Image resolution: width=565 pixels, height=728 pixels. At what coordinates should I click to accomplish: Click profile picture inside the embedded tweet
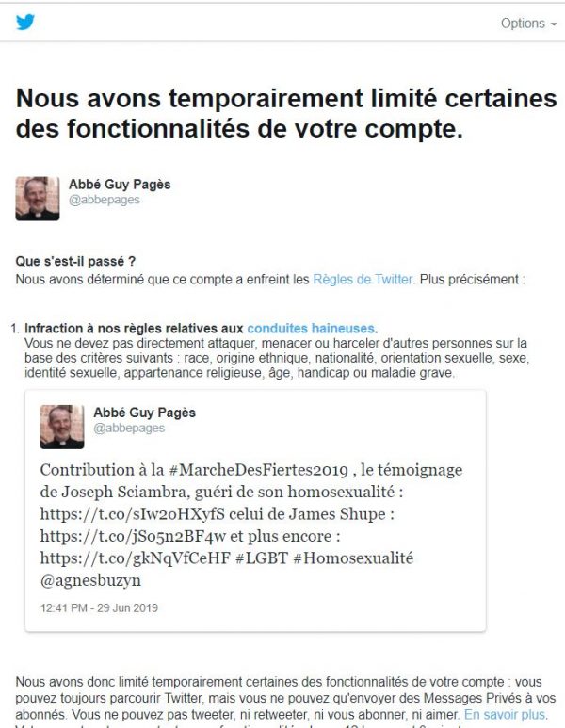pos(62,427)
